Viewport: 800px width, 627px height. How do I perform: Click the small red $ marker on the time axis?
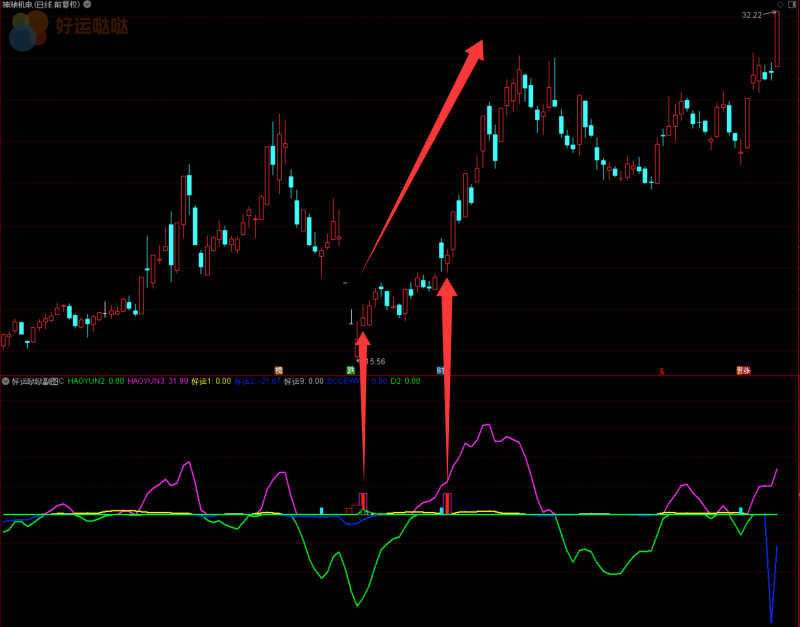tap(662, 371)
